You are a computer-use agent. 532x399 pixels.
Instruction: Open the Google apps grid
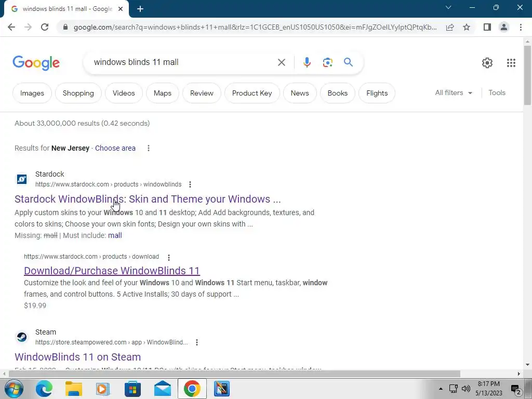click(511, 63)
